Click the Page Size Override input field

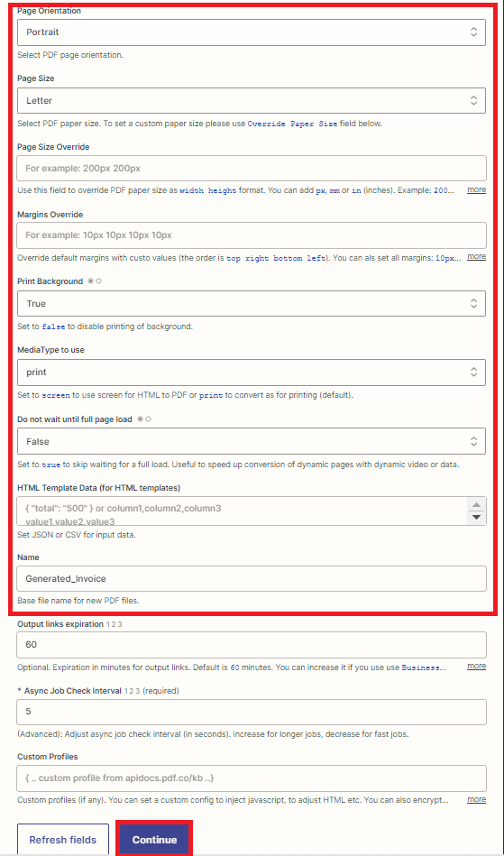tap(252, 169)
